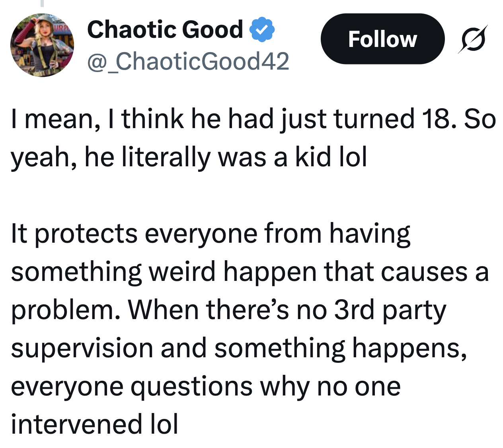Click the final line "intervened lol"
The height and width of the screenshot is (448, 503).
(x=94, y=424)
